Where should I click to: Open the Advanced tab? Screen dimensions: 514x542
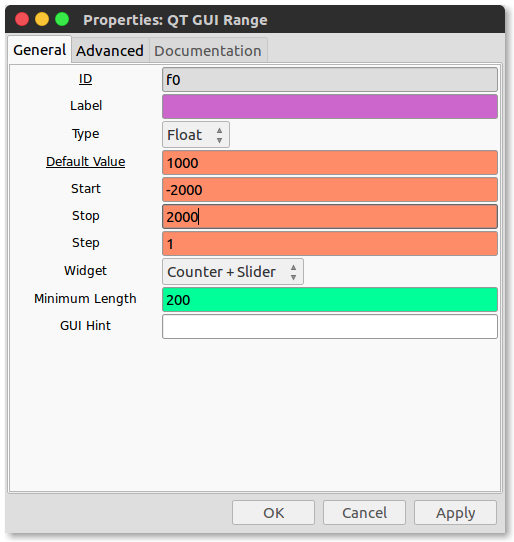(110, 51)
